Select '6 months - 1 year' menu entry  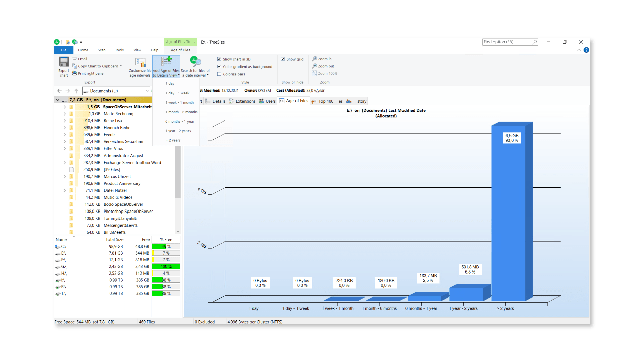(x=179, y=122)
